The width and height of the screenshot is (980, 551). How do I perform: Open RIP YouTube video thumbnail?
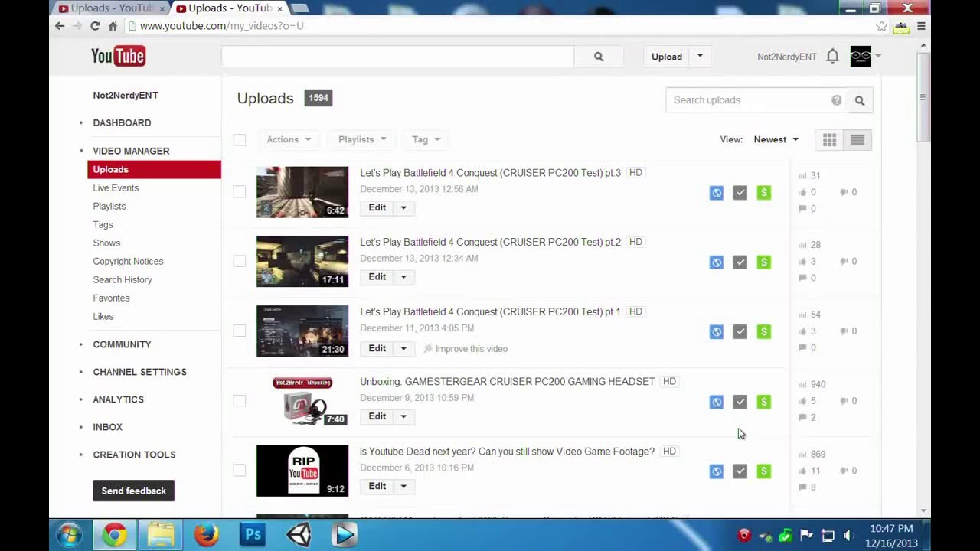coord(302,471)
